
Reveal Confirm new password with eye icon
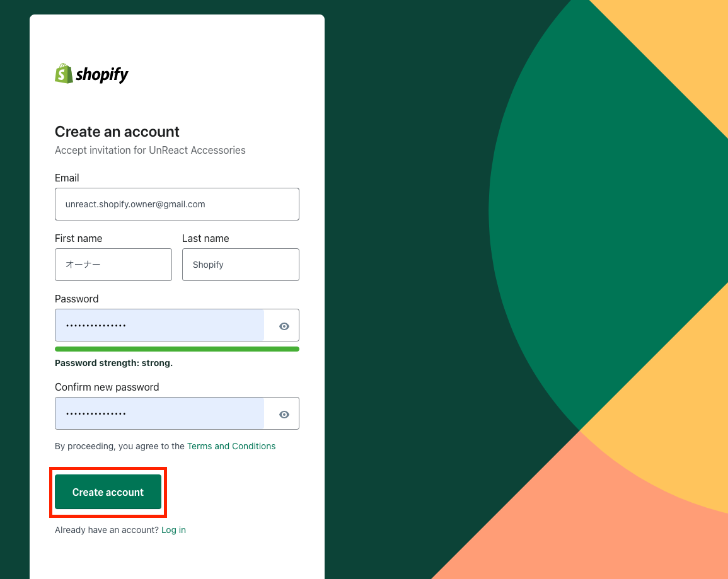284,415
